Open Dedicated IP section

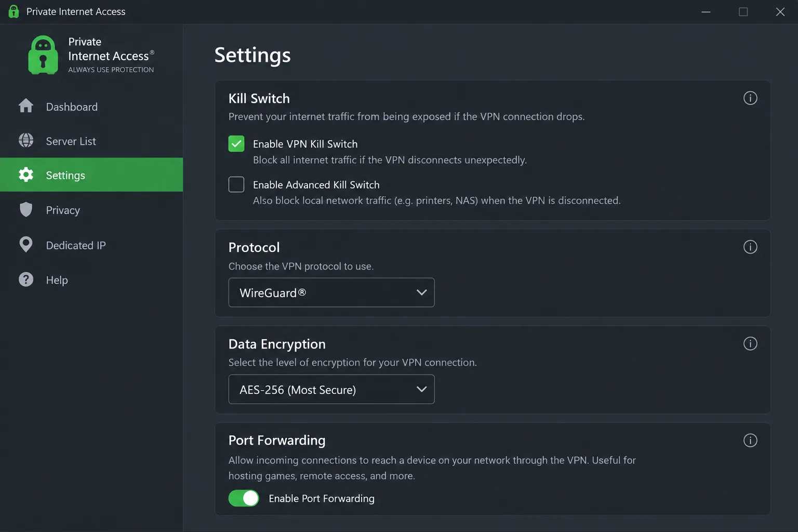pos(91,245)
